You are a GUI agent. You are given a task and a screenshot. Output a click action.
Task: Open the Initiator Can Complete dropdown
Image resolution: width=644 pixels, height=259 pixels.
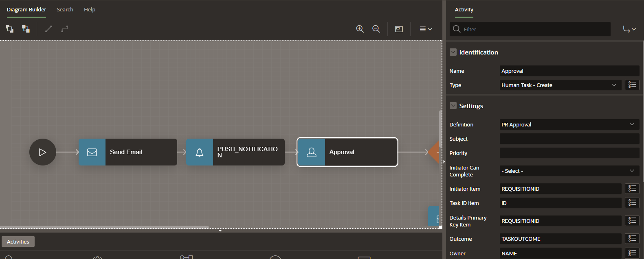pyautogui.click(x=569, y=171)
